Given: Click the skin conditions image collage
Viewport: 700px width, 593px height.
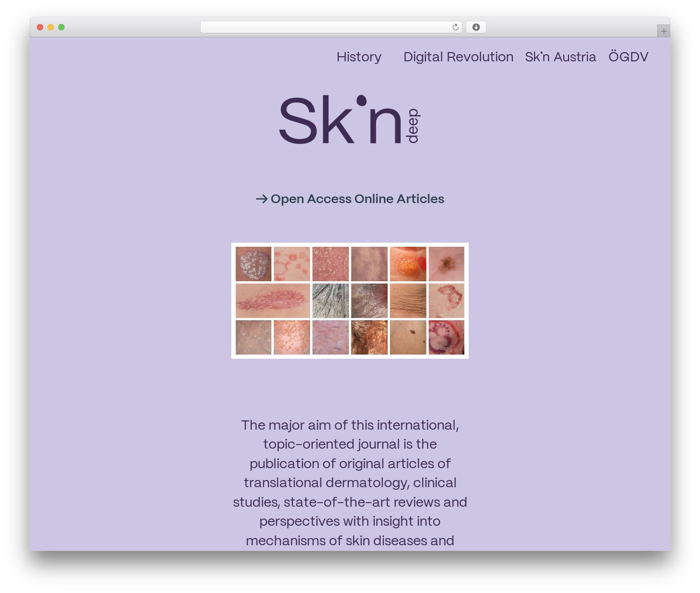Looking at the screenshot, I should coord(350,300).
